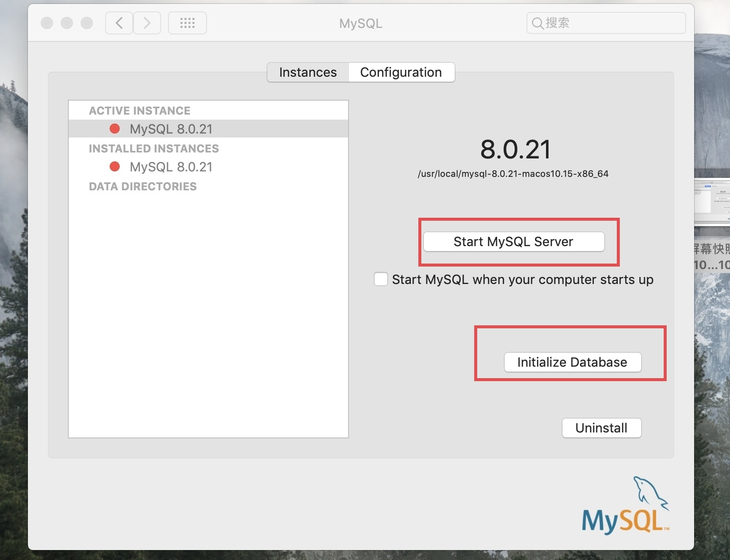Open the Configuration tab
This screenshot has height=560, width=730.
401,72
